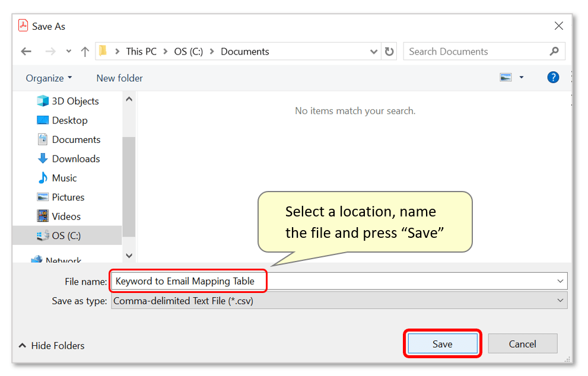Open the help question mark
Screen dimensions: 588x376
553,78
